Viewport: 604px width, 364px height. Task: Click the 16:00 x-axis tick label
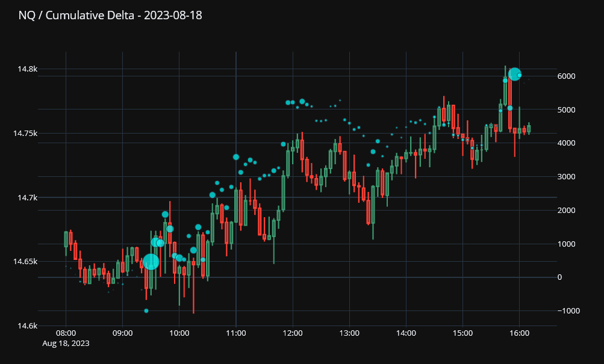pyautogui.click(x=519, y=333)
